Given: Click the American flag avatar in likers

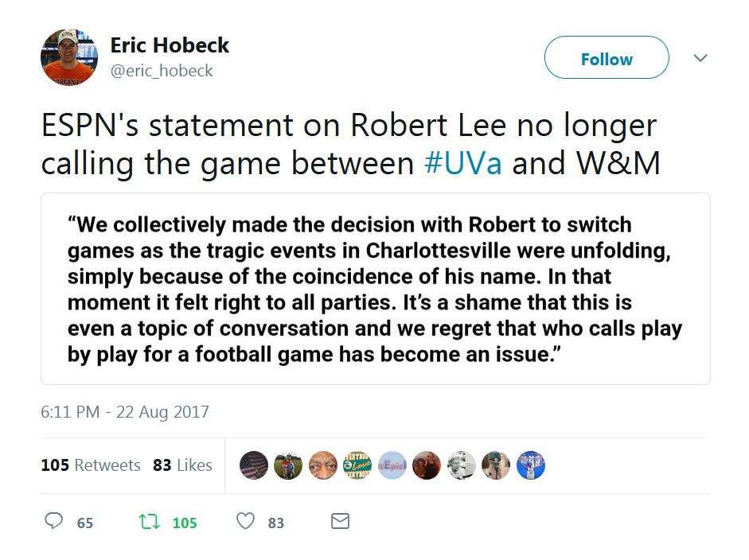Looking at the screenshot, I should click(x=254, y=465).
